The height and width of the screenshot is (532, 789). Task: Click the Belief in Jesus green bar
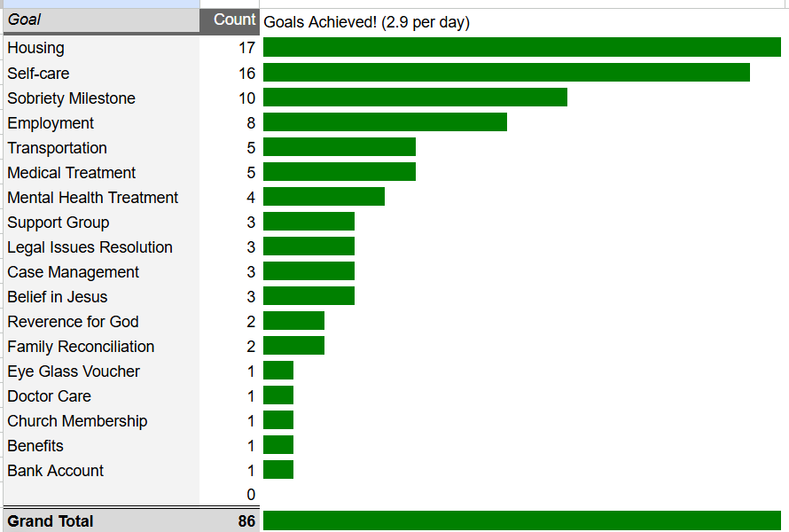309,295
